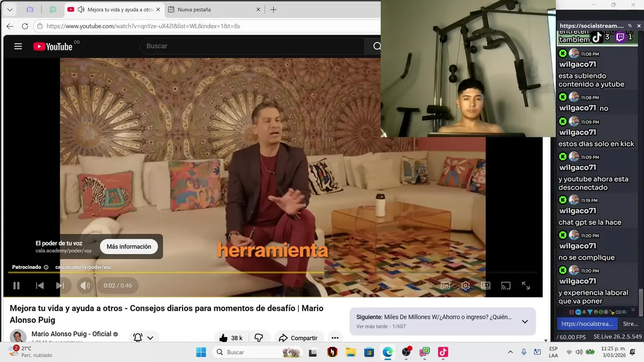The width and height of the screenshot is (644, 362).
Task: Mute the video with the speaker icon
Action: point(85,286)
